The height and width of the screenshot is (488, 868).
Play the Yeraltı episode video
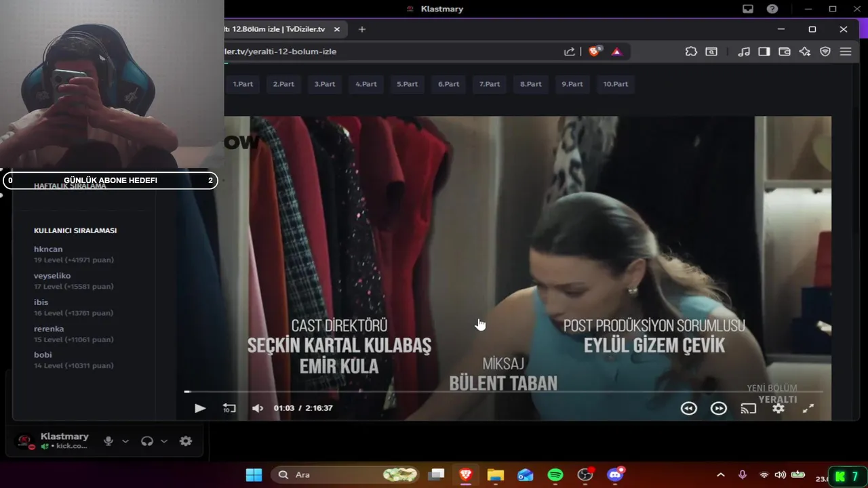[x=199, y=408]
